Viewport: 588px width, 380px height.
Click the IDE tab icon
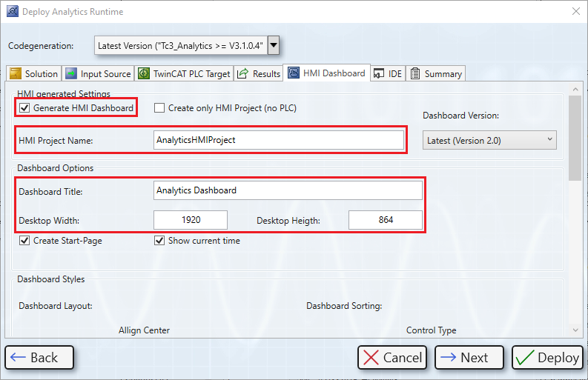click(x=379, y=73)
